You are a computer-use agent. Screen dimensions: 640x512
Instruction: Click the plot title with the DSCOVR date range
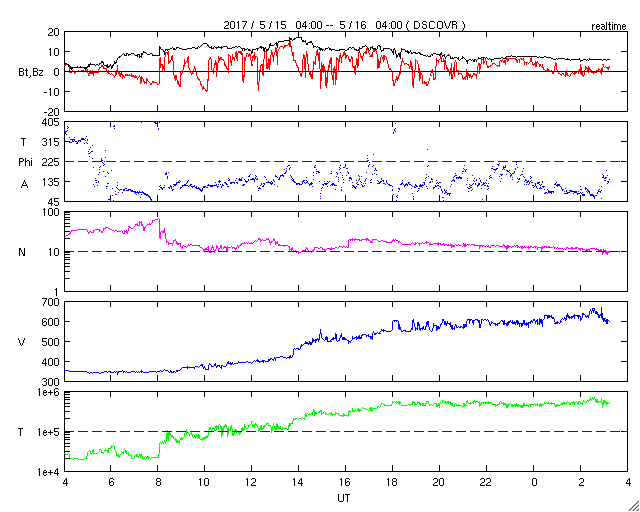[344, 25]
